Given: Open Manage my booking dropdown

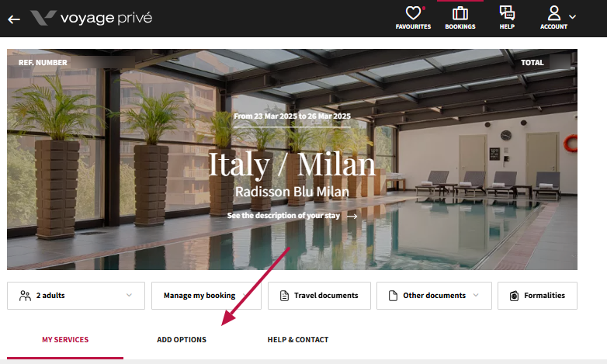Looking at the screenshot, I should (x=206, y=296).
